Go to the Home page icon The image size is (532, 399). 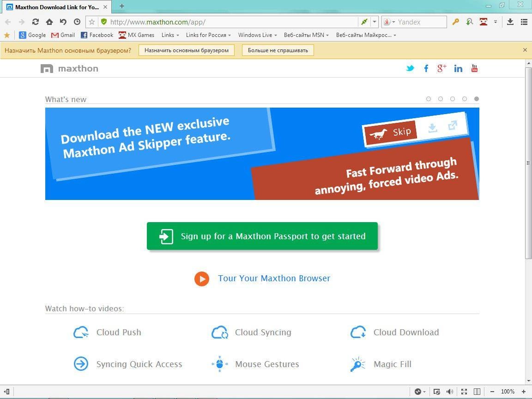[49, 22]
